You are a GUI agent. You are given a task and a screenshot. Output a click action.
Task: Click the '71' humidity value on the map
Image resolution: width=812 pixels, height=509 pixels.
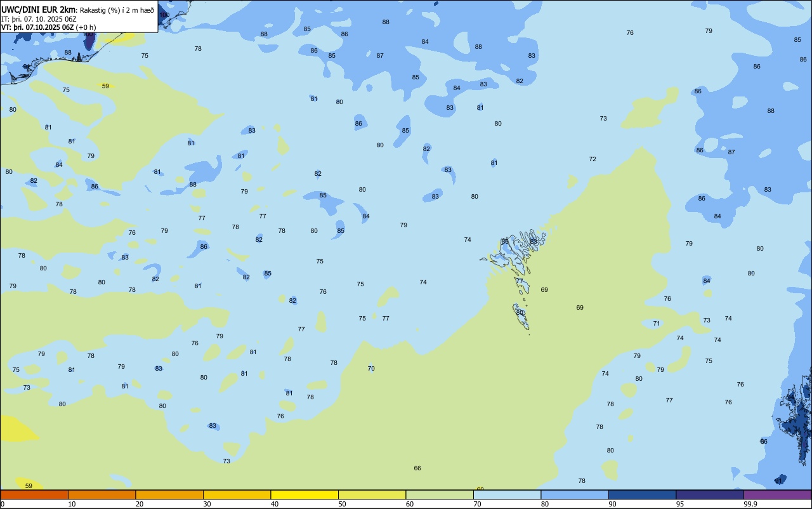[657, 324]
